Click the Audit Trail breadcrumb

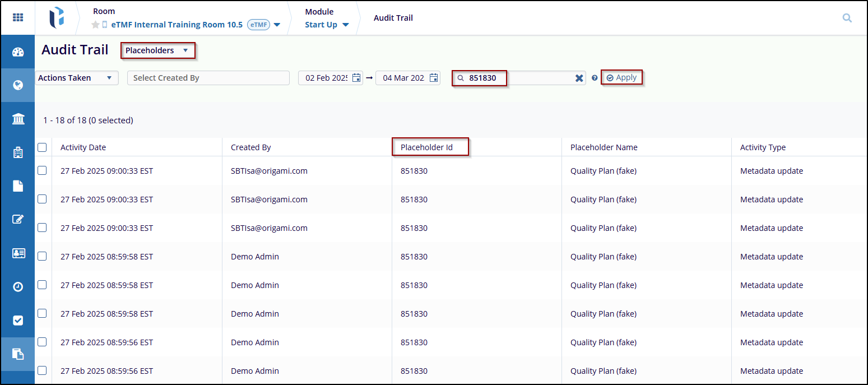(393, 18)
